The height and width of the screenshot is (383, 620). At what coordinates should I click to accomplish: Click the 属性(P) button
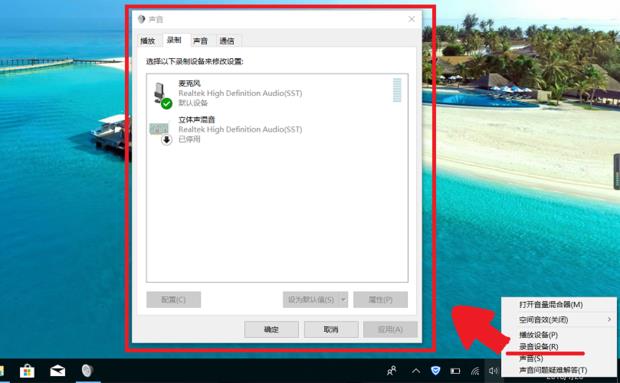[380, 300]
